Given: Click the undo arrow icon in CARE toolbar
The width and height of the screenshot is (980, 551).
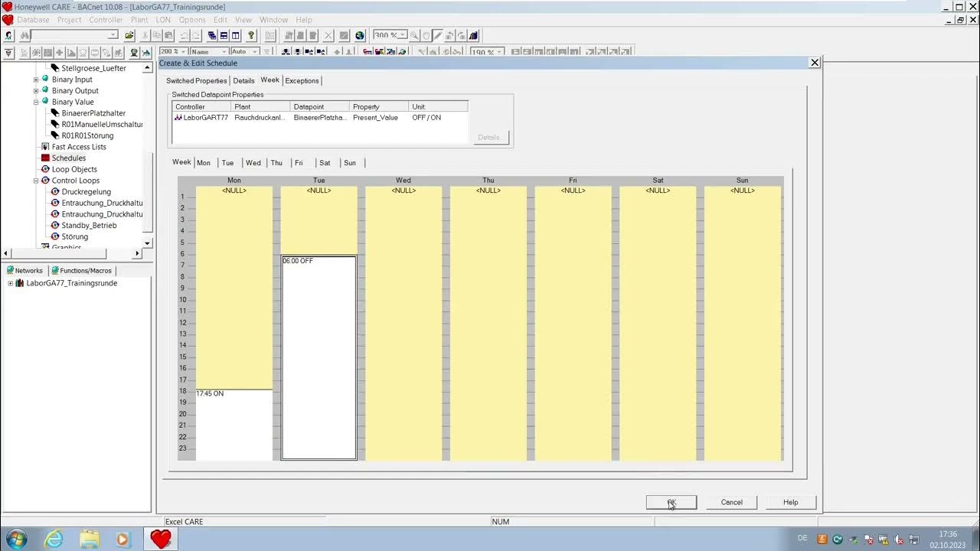Looking at the screenshot, I should tap(185, 35).
